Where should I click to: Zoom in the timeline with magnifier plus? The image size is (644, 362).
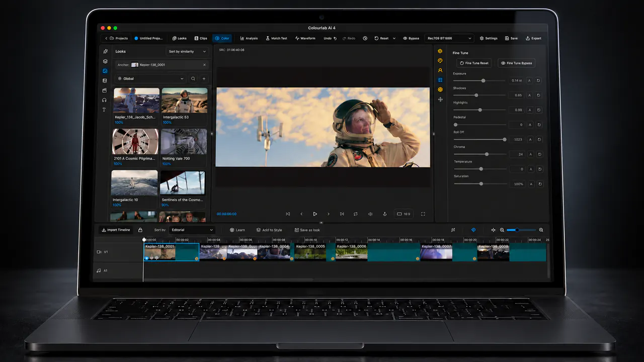[541, 230]
